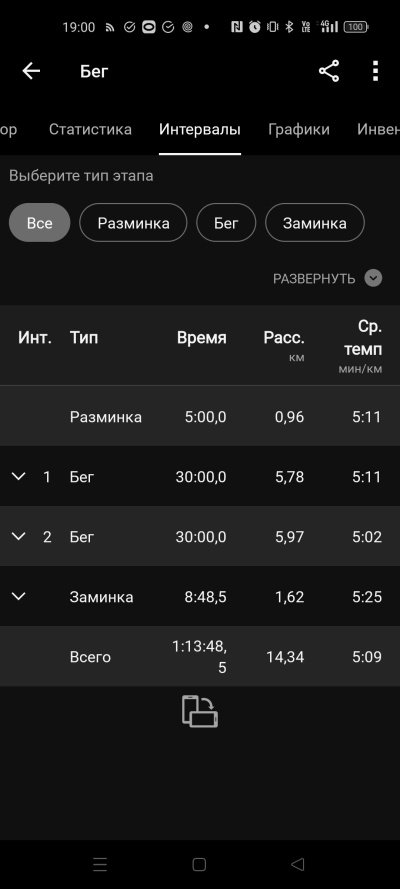The height and width of the screenshot is (889, 400).
Task: Tap the back arrow icon
Action: click(31, 71)
